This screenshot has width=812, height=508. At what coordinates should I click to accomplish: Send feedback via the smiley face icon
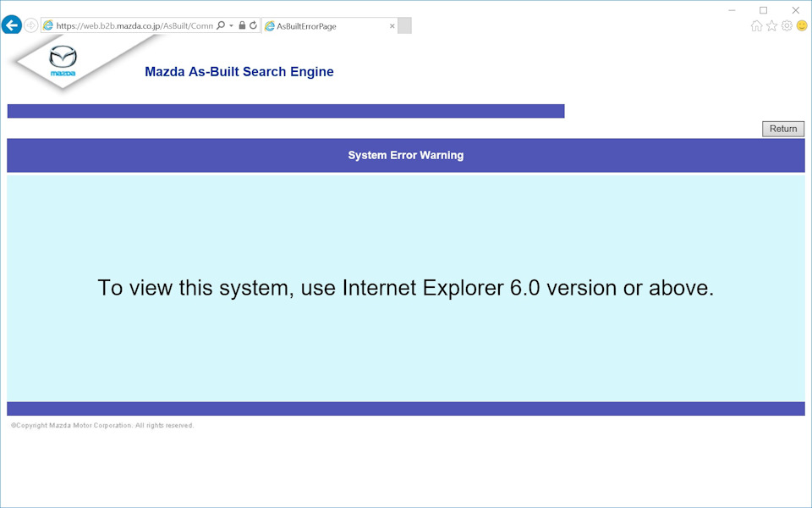802,26
